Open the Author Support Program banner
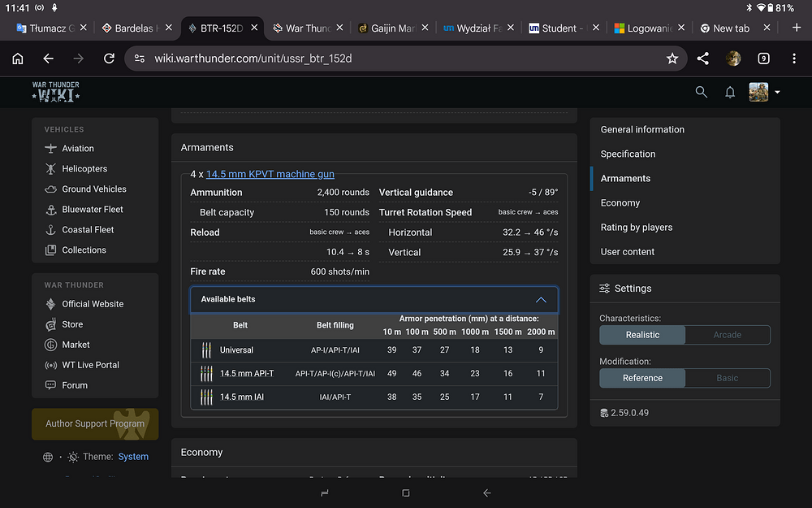This screenshot has width=812, height=508. [x=95, y=424]
